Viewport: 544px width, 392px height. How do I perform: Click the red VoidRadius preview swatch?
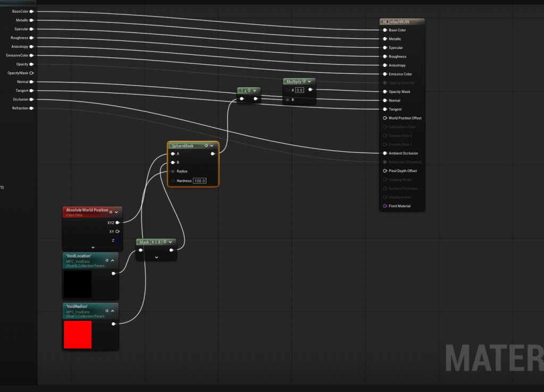tap(78, 335)
